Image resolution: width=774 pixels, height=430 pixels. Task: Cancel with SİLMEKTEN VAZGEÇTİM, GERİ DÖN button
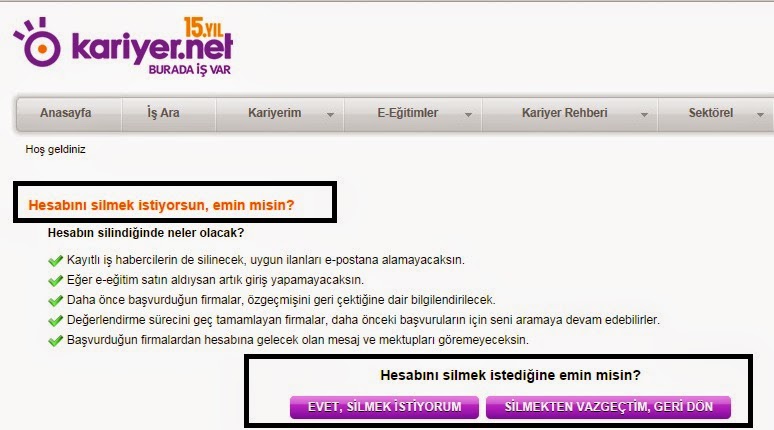(x=608, y=407)
